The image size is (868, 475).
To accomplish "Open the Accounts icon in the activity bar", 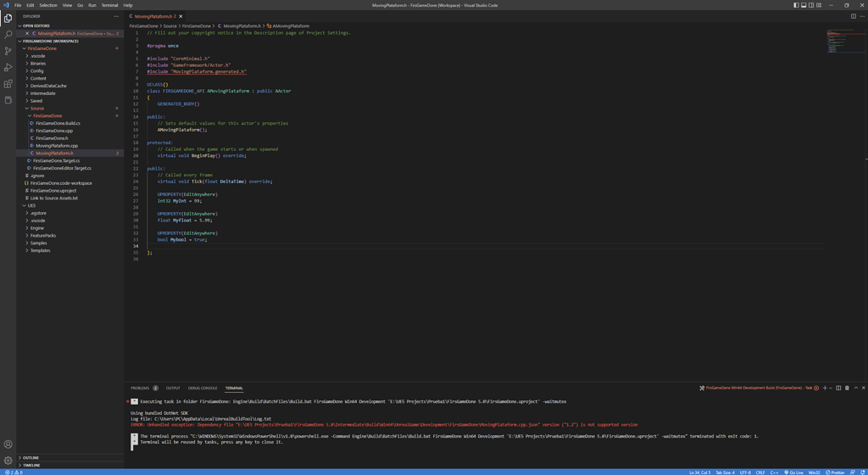I will tap(8, 444).
